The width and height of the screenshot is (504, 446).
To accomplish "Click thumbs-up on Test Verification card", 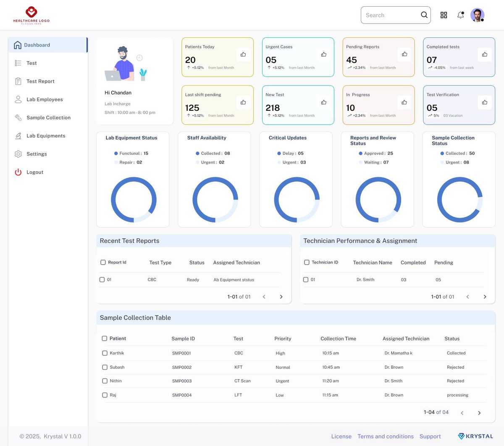I will tap(485, 102).
